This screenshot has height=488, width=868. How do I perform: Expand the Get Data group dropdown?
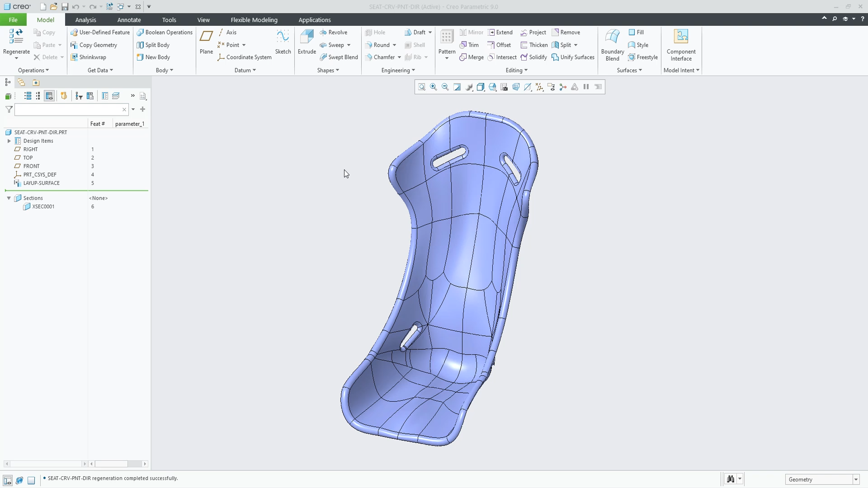tap(100, 70)
